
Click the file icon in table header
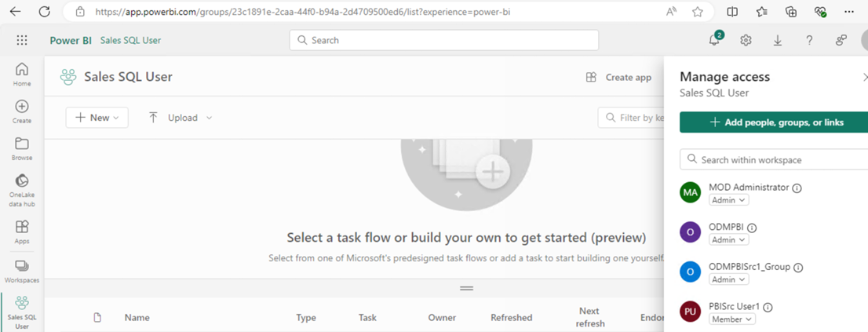(x=97, y=318)
